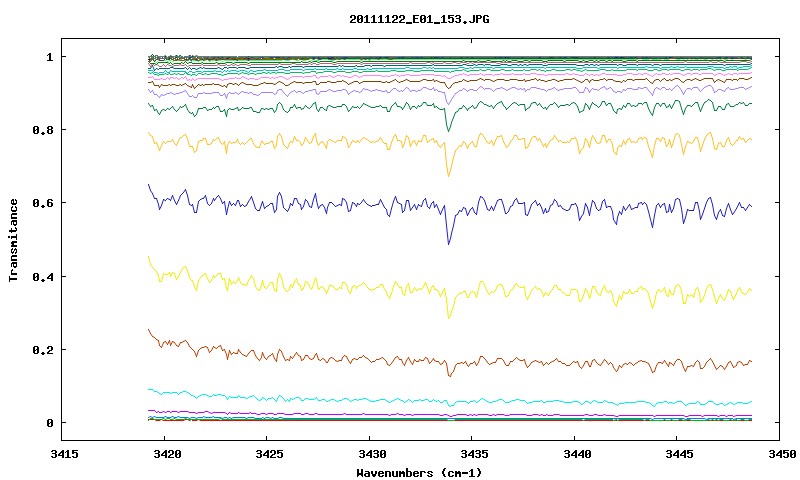Click the y-axis tick label 0
Image resolution: width=800 pixels, height=480 pixels.
pos(49,423)
